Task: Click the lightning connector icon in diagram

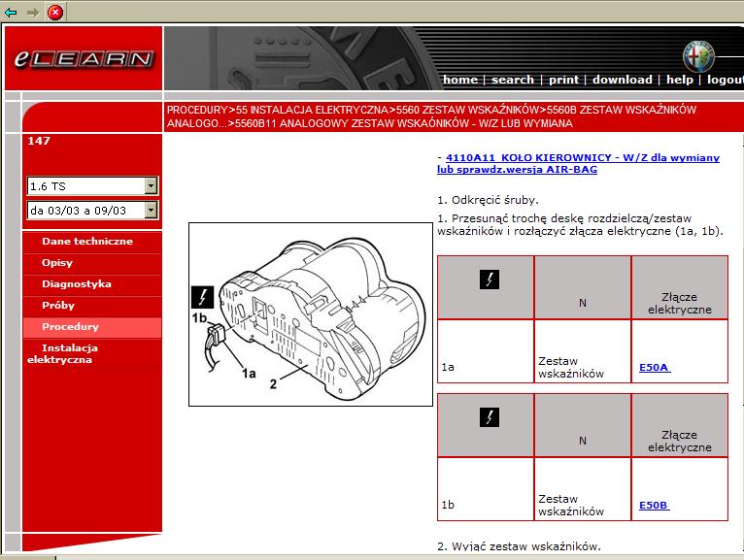Action: click(x=202, y=298)
